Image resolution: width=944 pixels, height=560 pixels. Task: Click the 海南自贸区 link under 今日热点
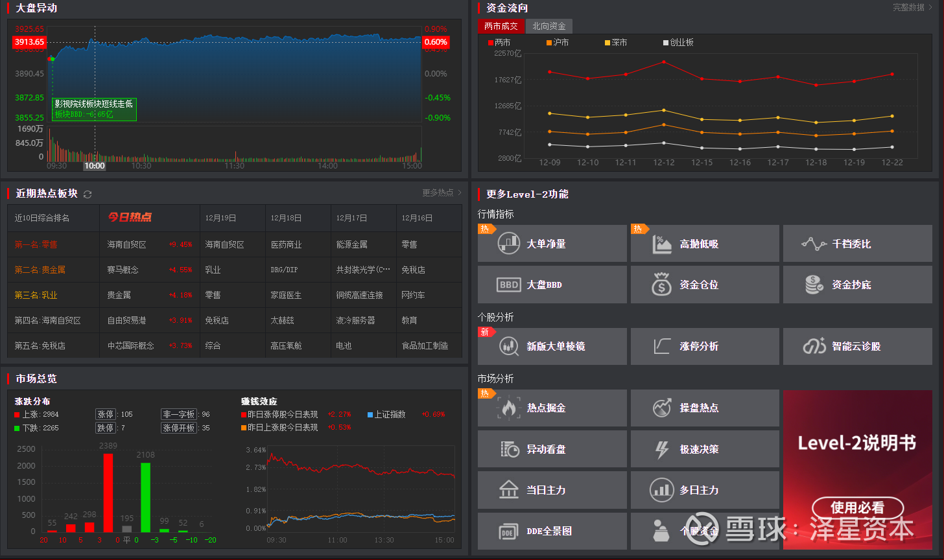127,245
